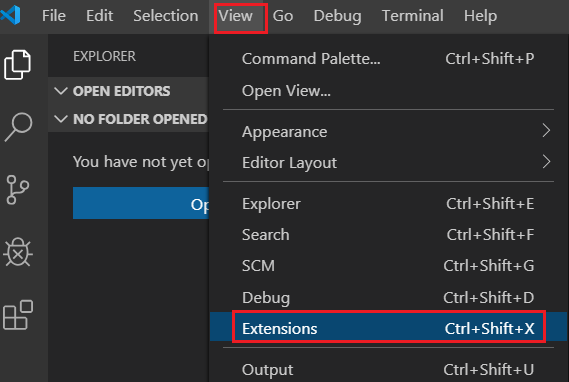Select Extensions from the View menu
This screenshot has width=569, height=382.
click(388, 328)
